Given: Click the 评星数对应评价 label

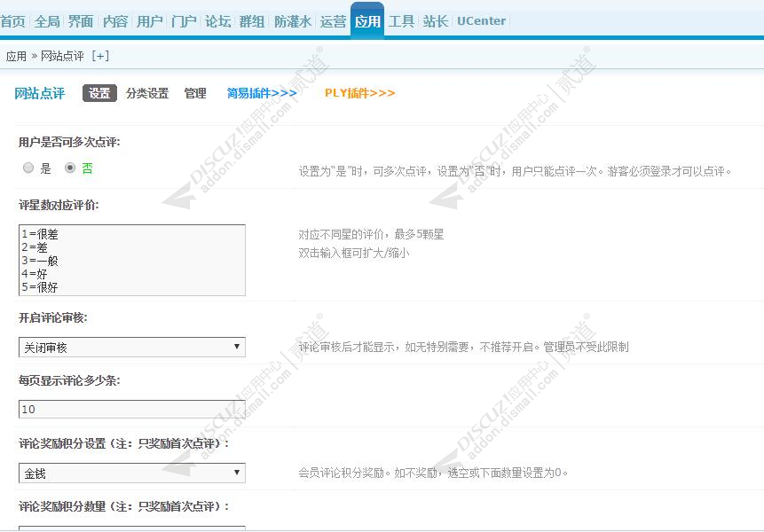Looking at the screenshot, I should click(x=59, y=205).
